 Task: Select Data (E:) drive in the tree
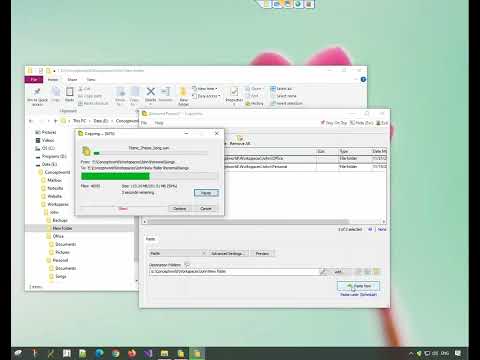pyautogui.click(x=49, y=164)
